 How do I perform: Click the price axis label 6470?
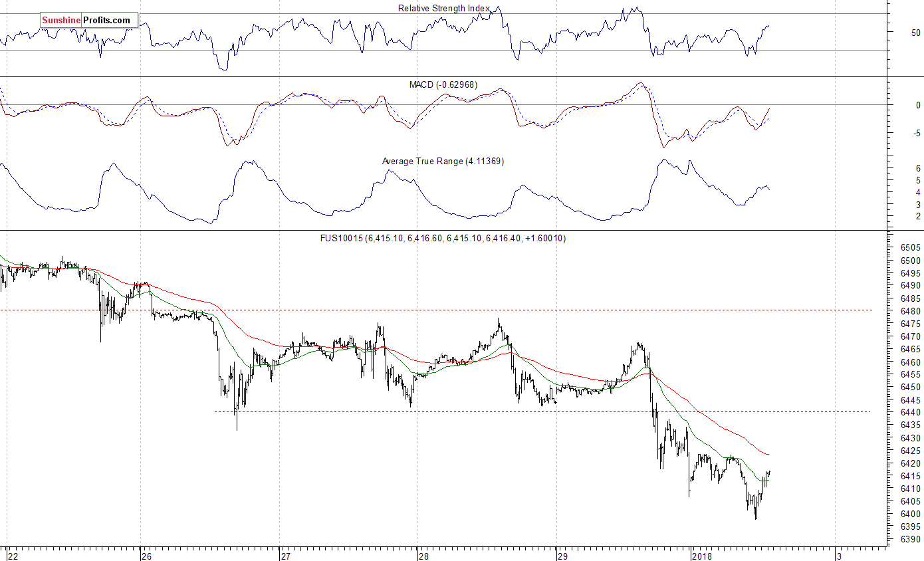(911, 337)
